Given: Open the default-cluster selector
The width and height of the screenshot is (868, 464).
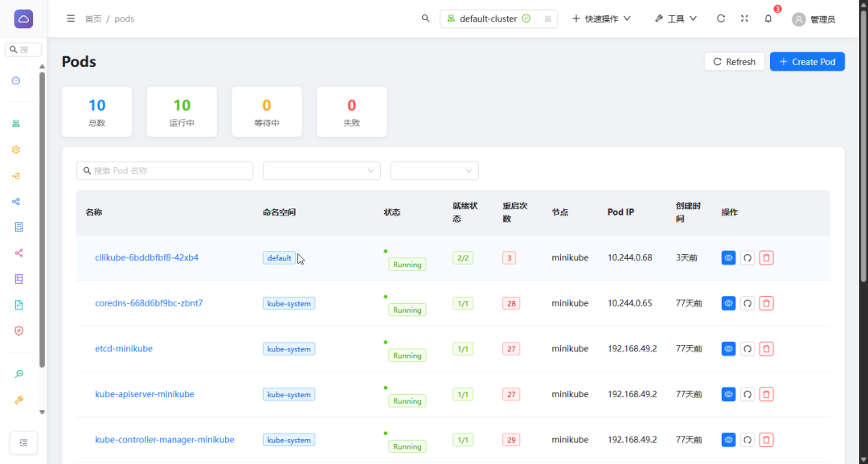Looking at the screenshot, I should click(x=499, y=18).
